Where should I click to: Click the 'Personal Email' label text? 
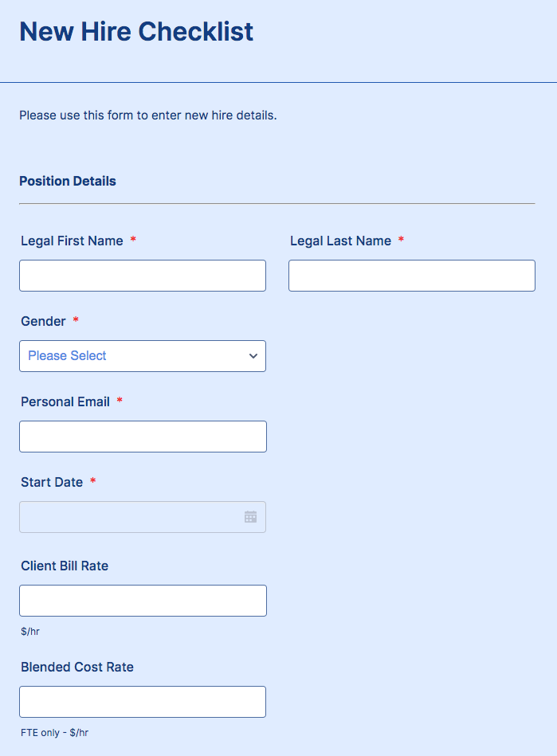[x=65, y=402]
